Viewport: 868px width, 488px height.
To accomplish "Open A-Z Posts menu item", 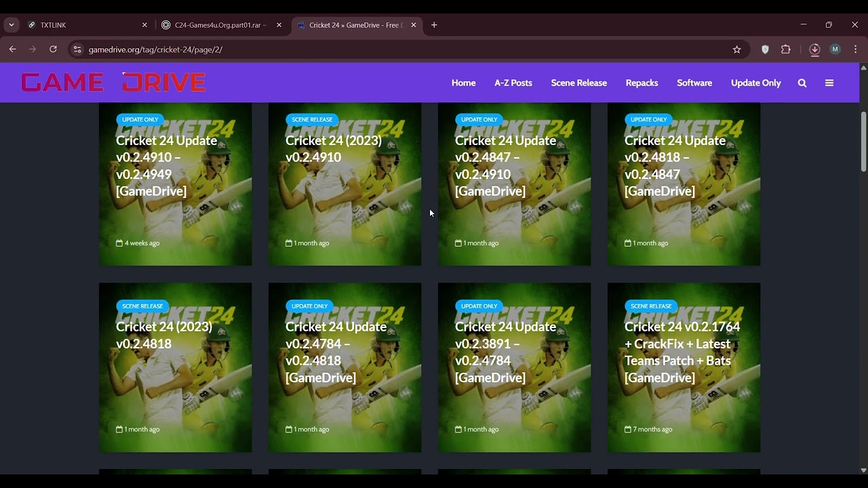I will pyautogui.click(x=513, y=83).
